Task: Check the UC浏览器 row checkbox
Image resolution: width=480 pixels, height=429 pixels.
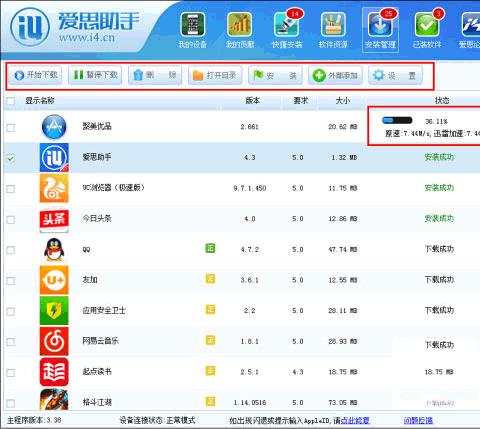Action: [11, 189]
